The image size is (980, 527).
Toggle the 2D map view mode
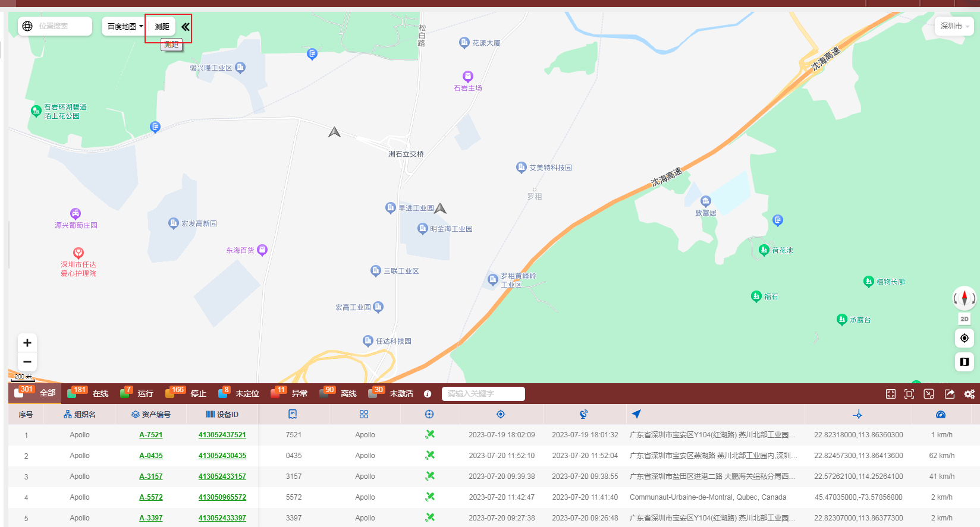tap(965, 319)
